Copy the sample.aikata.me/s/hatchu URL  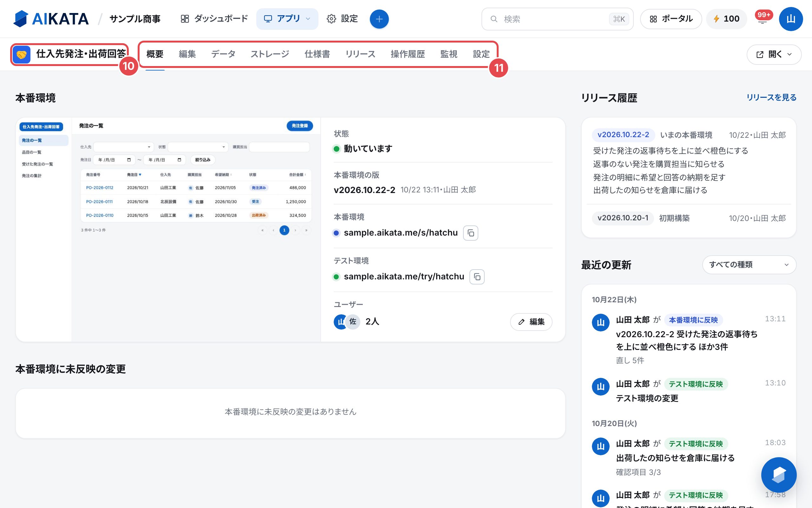(470, 233)
